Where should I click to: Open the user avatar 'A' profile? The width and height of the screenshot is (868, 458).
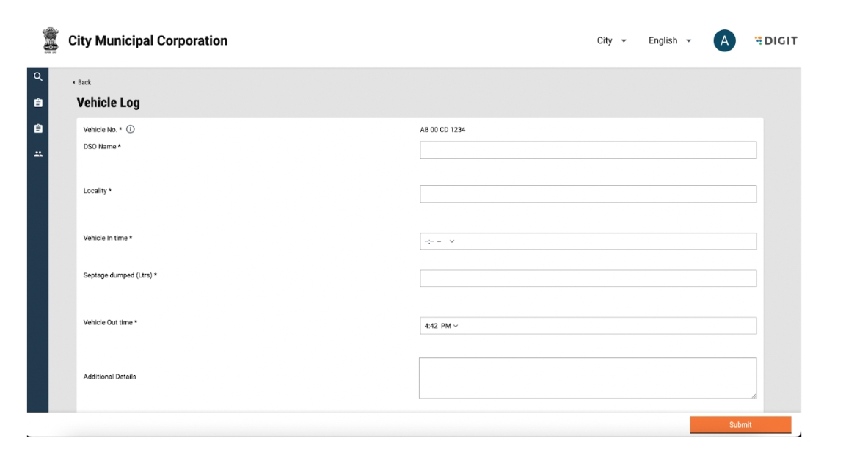click(x=724, y=41)
